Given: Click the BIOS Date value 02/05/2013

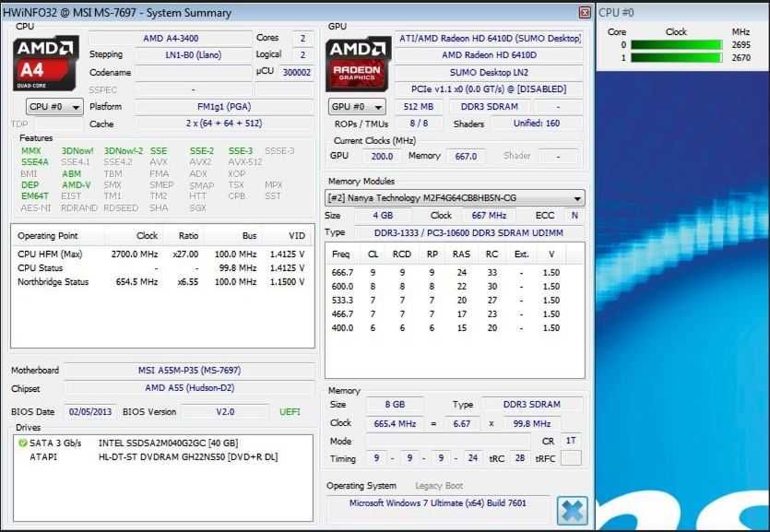Looking at the screenshot, I should click(90, 412).
